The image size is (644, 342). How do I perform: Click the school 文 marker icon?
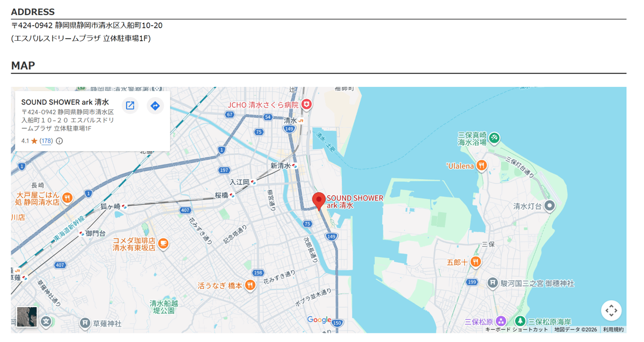tap(47, 321)
